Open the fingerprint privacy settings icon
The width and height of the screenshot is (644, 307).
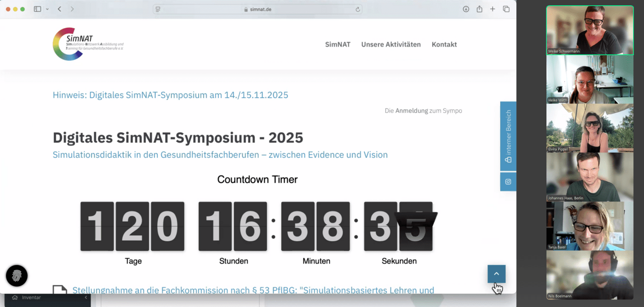pos(17,276)
